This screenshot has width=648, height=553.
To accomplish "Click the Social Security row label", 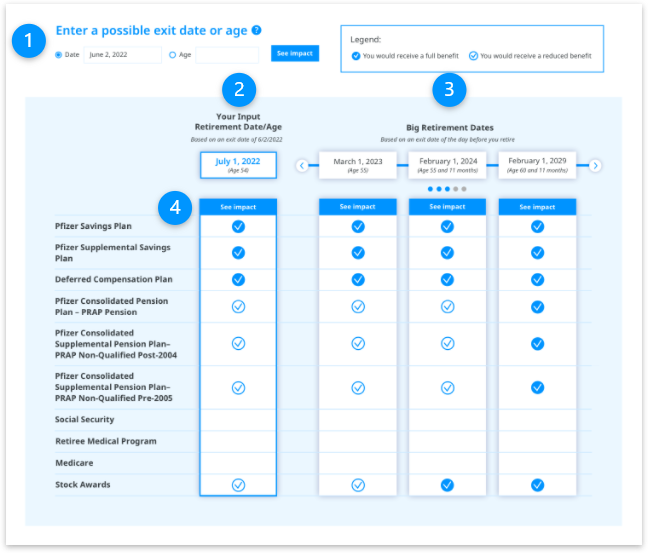I will [85, 420].
